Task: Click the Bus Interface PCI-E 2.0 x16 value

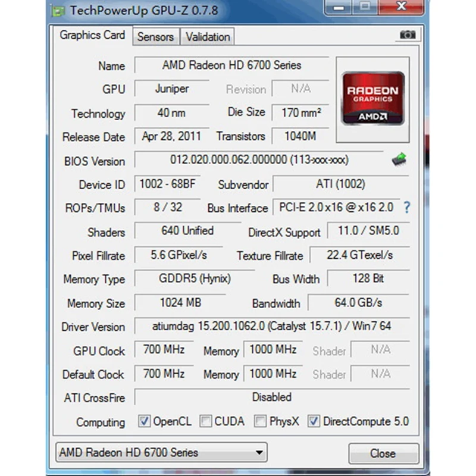Action: 336,207
